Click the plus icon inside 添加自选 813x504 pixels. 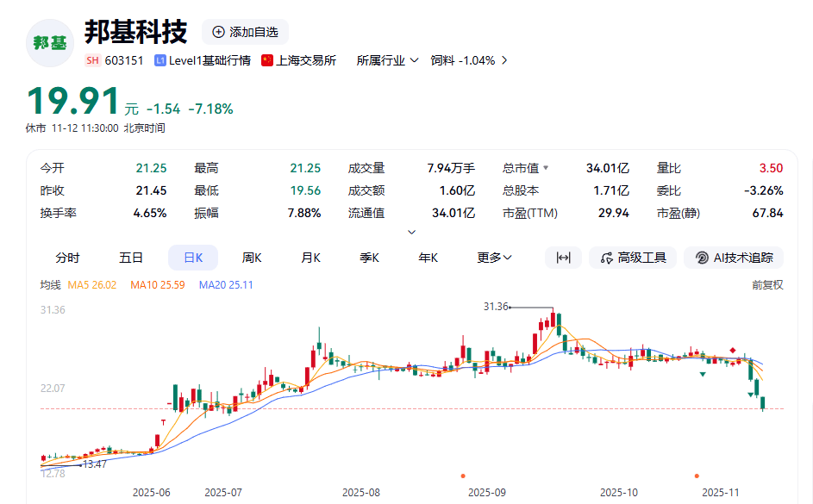217,32
